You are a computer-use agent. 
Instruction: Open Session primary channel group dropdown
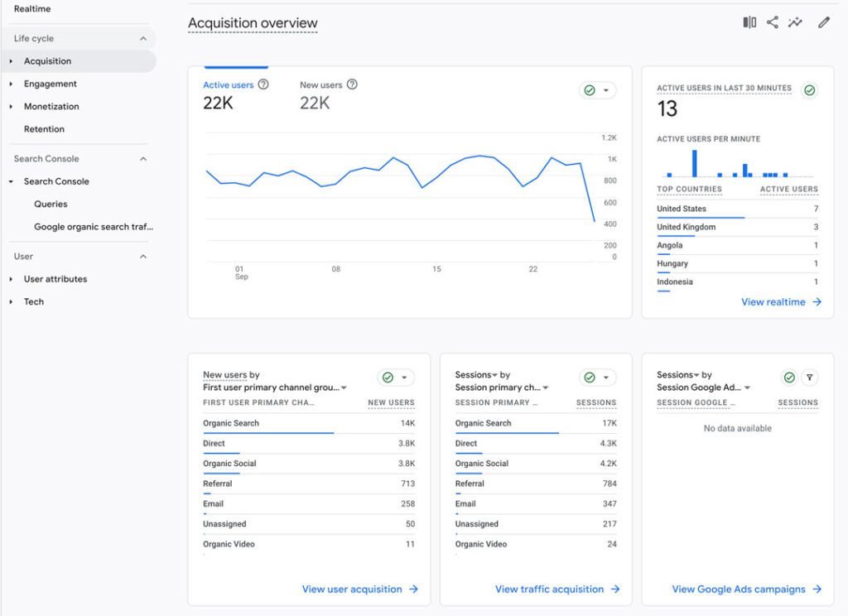(502, 387)
